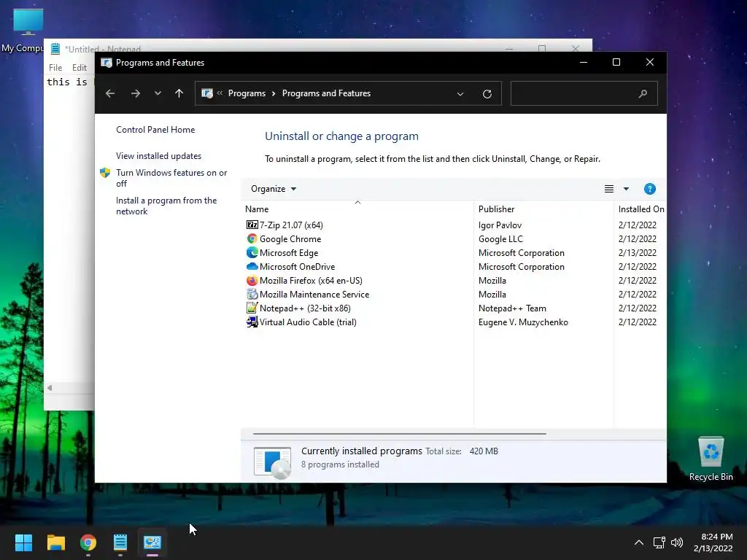Image resolution: width=747 pixels, height=560 pixels.
Task: Go forward with the right arrow button
Action: [x=135, y=93]
